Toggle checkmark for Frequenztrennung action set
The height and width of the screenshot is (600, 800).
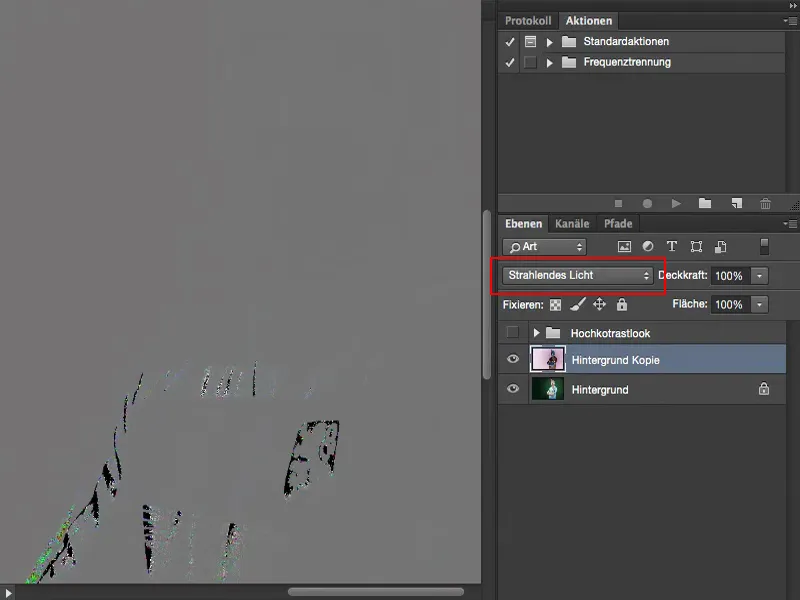pos(509,62)
